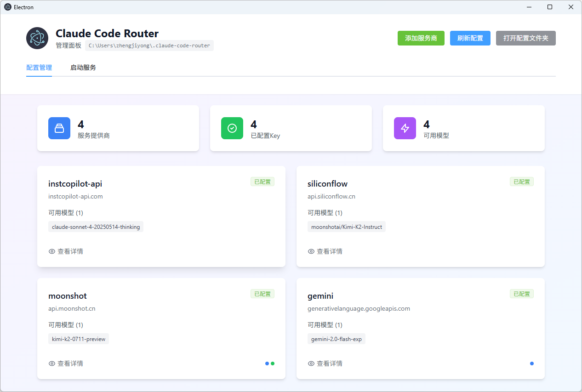Click 已配置 badge on siliconflow card
This screenshot has width=582, height=392.
tap(522, 182)
